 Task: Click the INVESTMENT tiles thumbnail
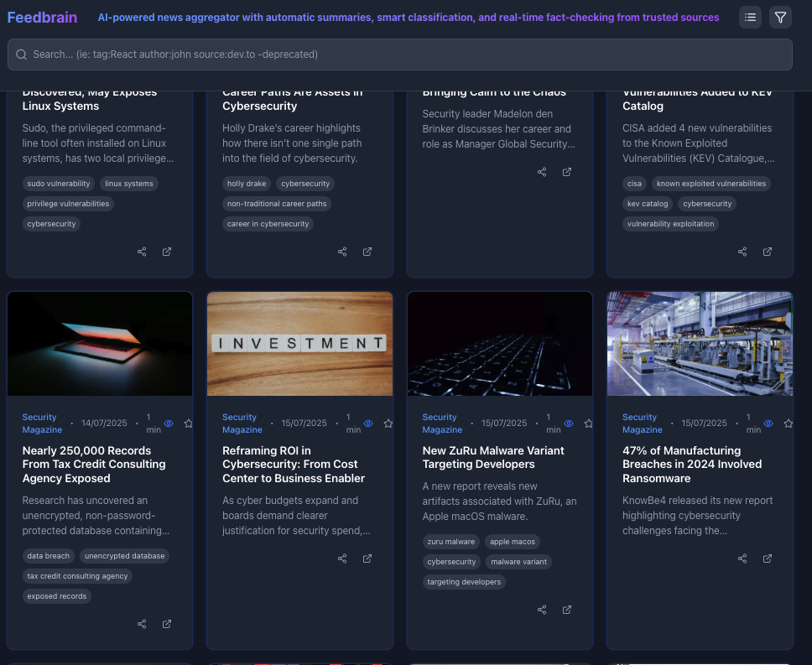(x=299, y=344)
